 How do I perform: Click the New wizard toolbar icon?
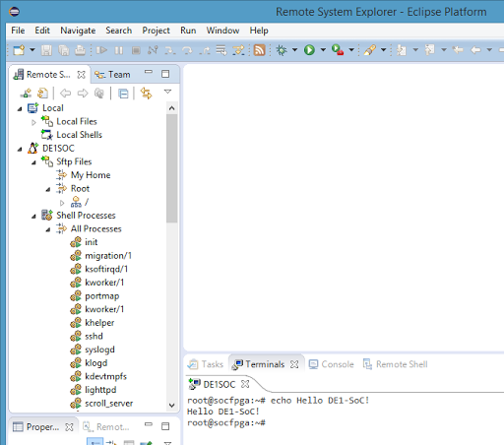click(x=19, y=50)
